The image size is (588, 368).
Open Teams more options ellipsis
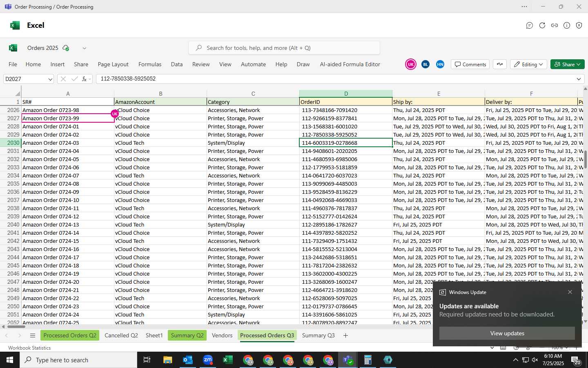pyautogui.click(x=524, y=7)
